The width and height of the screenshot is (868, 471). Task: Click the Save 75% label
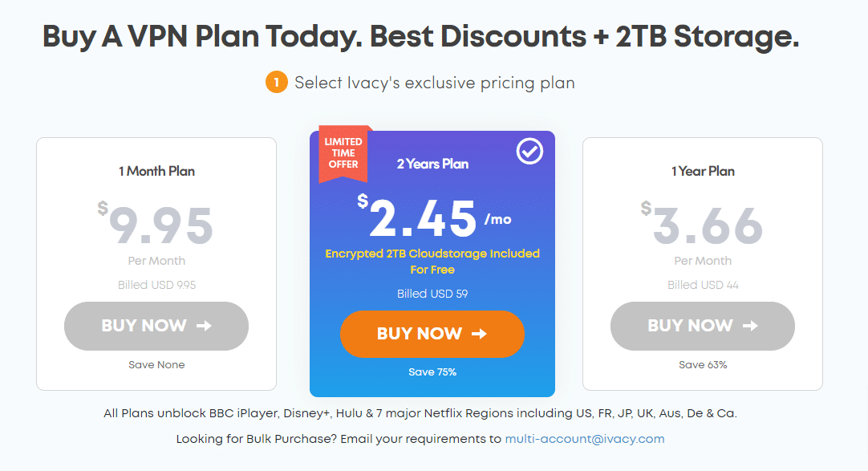432,372
